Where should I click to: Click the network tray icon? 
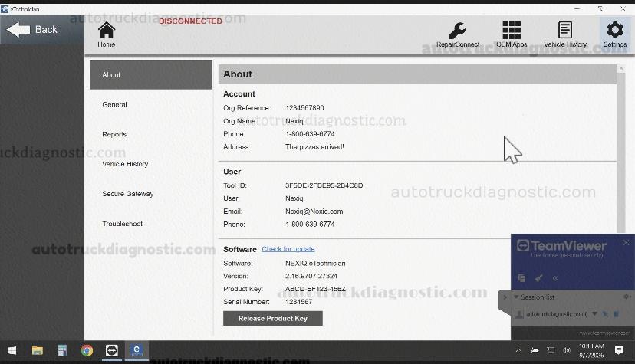(x=551, y=351)
